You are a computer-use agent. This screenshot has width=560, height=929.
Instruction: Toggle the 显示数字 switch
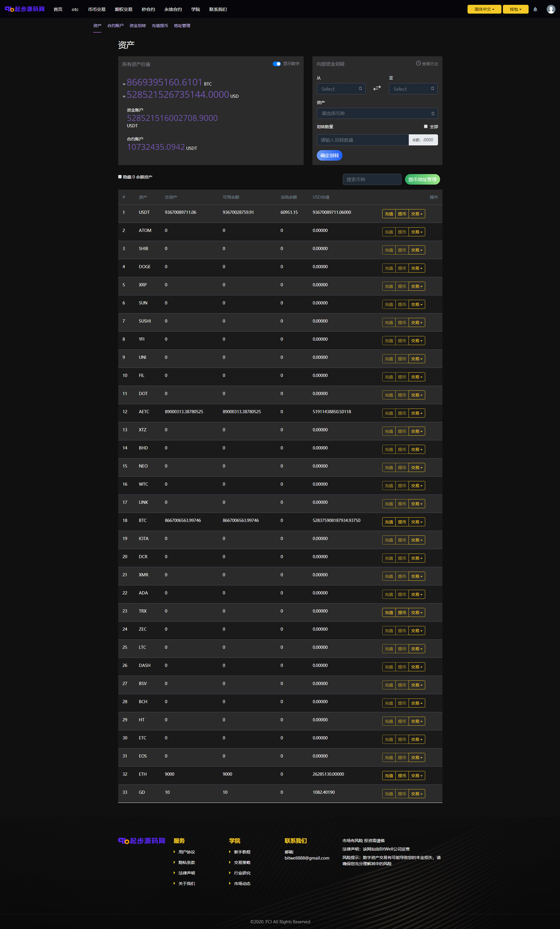277,64
